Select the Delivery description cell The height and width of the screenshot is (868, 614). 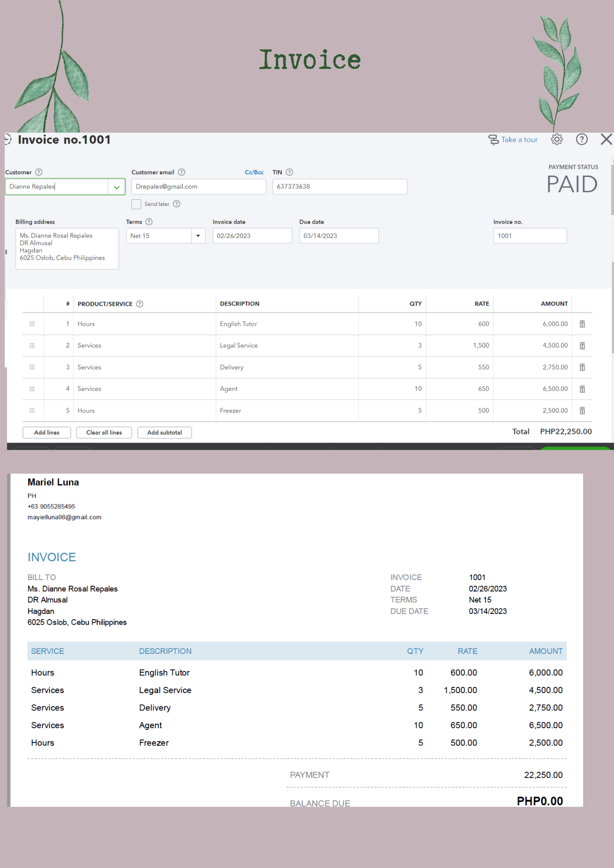pos(287,367)
